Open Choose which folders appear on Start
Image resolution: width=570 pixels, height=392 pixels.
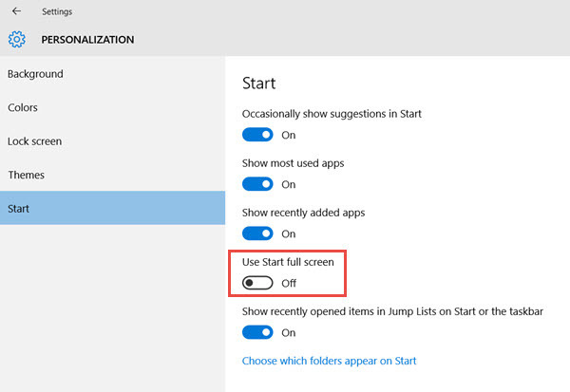tap(329, 361)
